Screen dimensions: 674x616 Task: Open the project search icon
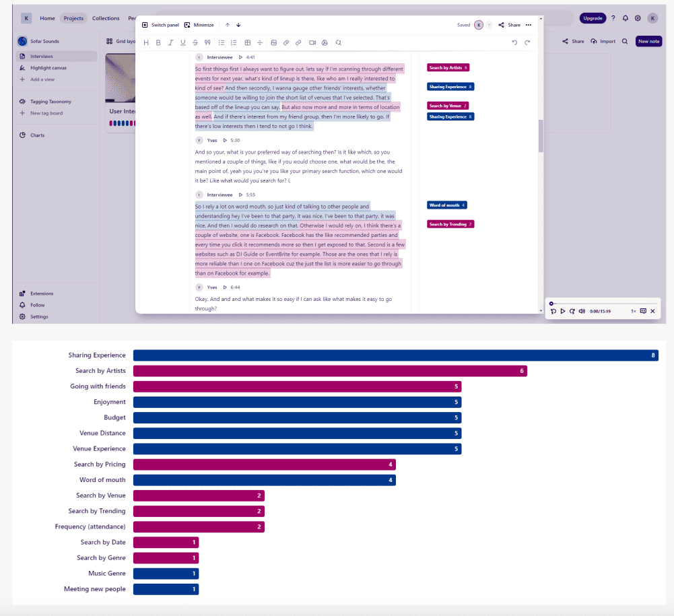[x=625, y=41]
